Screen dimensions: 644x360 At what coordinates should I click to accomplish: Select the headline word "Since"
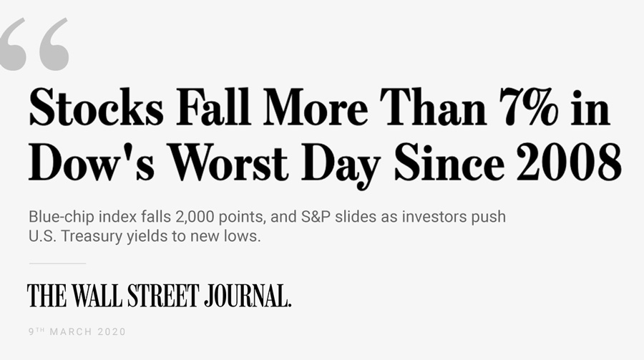click(x=449, y=162)
